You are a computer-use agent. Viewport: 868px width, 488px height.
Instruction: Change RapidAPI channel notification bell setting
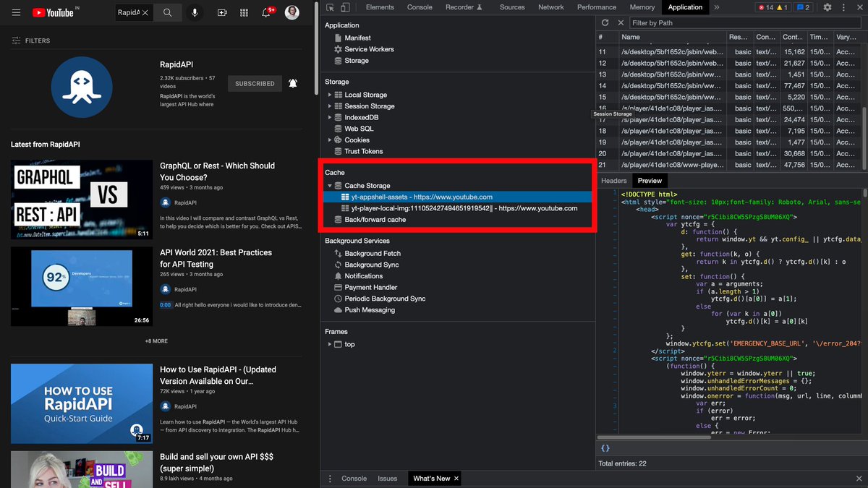(293, 84)
